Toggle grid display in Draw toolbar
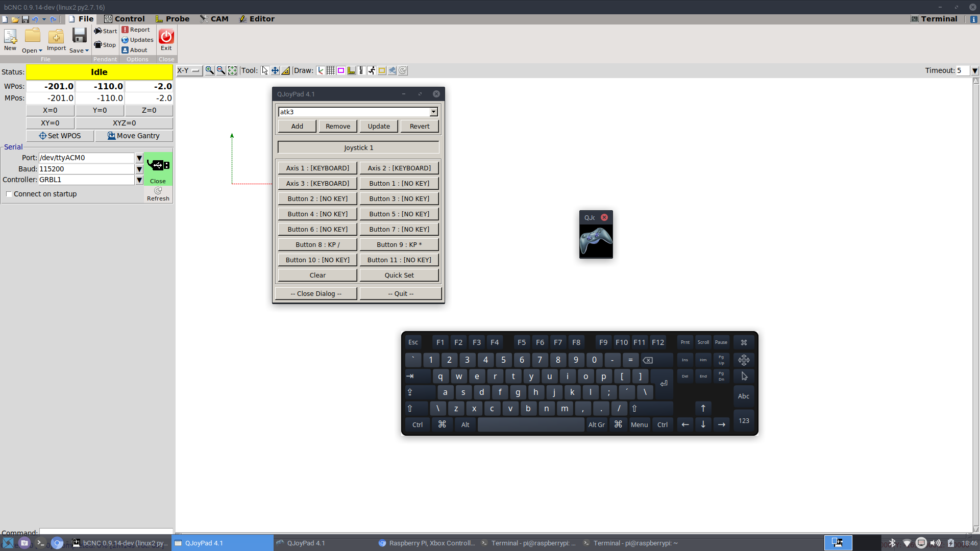 (x=331, y=70)
